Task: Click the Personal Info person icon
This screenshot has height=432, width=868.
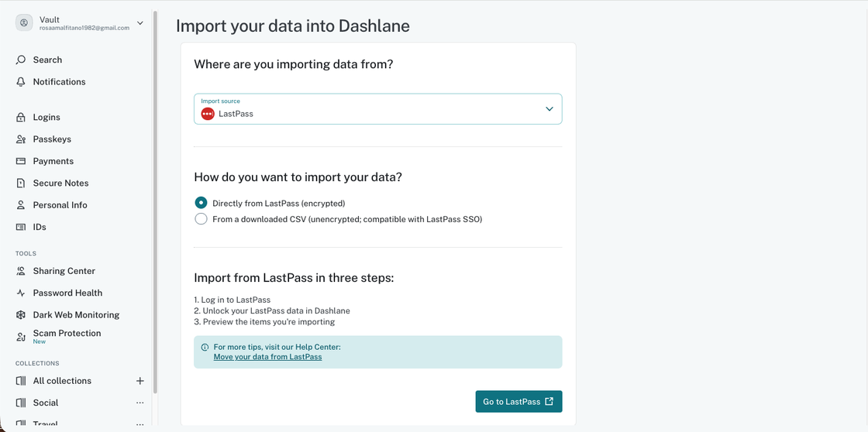Action: (x=21, y=205)
